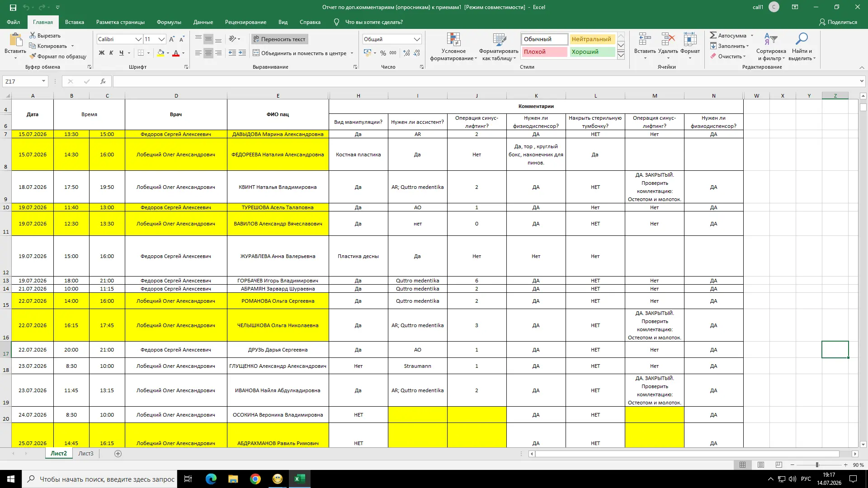The image size is (868, 488).
Task: Expand the formula bar
Action: click(862, 81)
